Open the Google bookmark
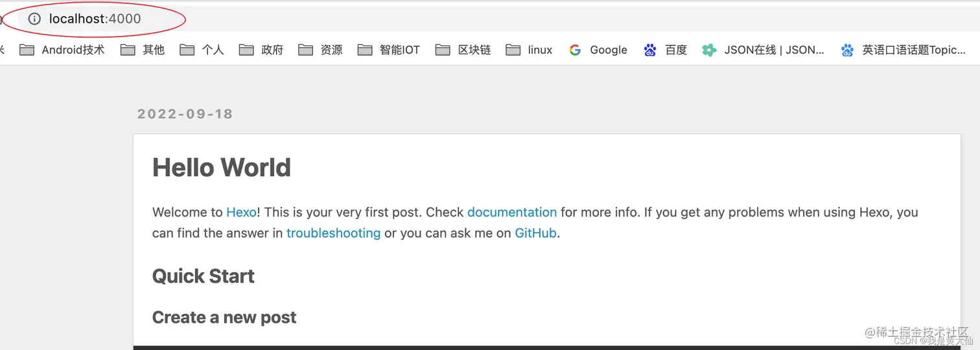Image resolution: width=980 pixels, height=350 pixels. click(x=598, y=50)
